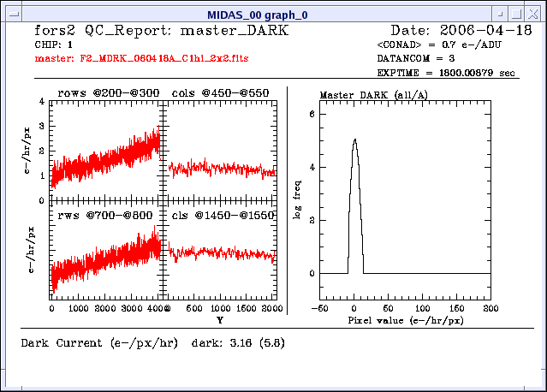This screenshot has height=392, width=547.
Task: Click the EXPTIME value label
Action: [445, 74]
